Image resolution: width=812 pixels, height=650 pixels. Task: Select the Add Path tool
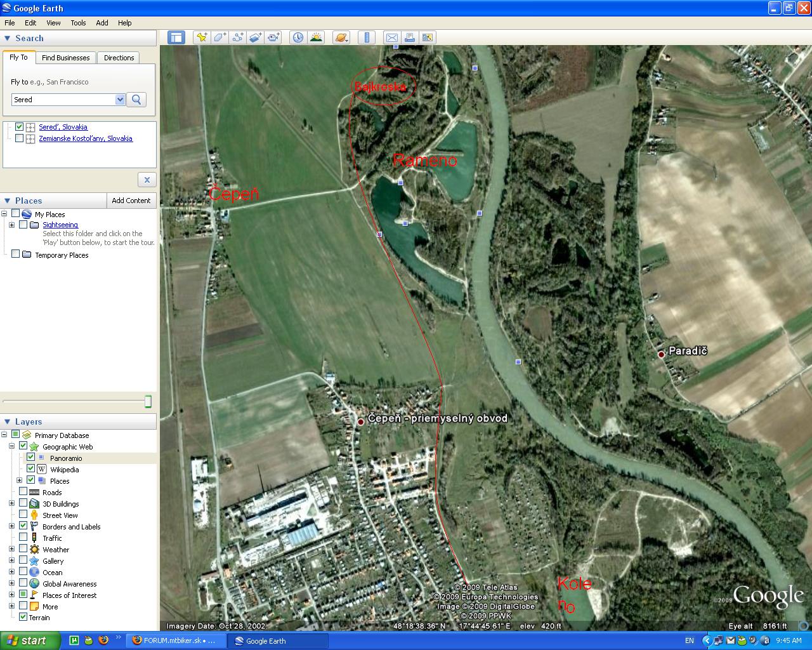point(237,37)
